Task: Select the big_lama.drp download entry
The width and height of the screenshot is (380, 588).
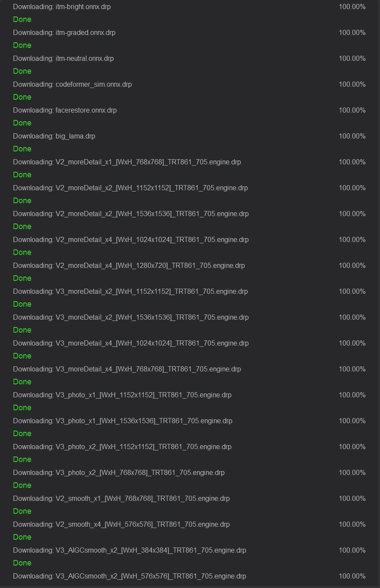Action: click(54, 136)
